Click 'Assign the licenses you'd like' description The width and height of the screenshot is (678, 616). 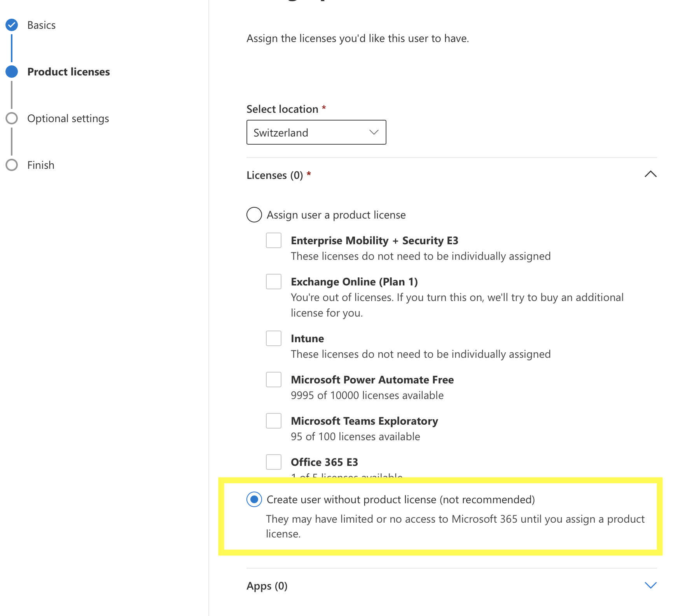358,38
